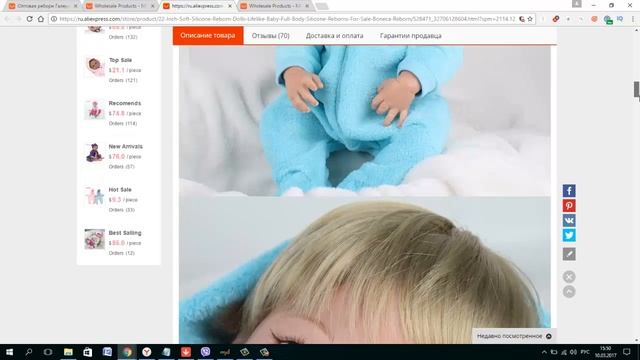Click the Hot Sale clothing thumbnail

pyautogui.click(x=95, y=196)
